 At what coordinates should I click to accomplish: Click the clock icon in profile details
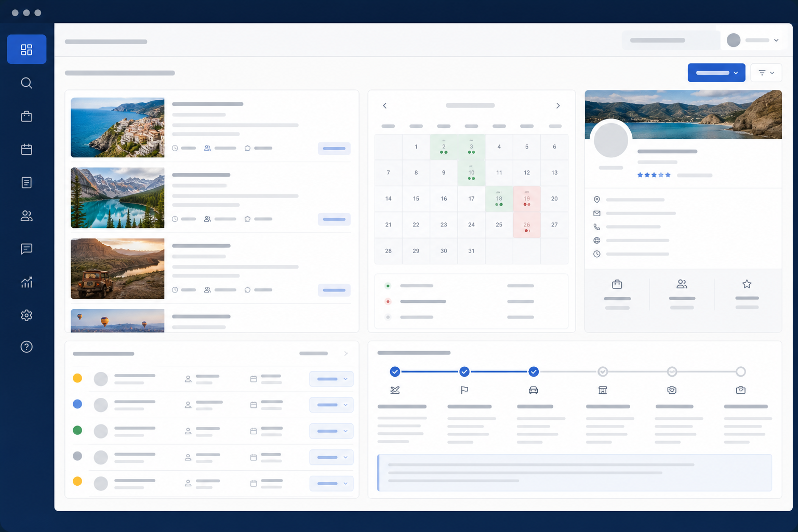pos(597,254)
